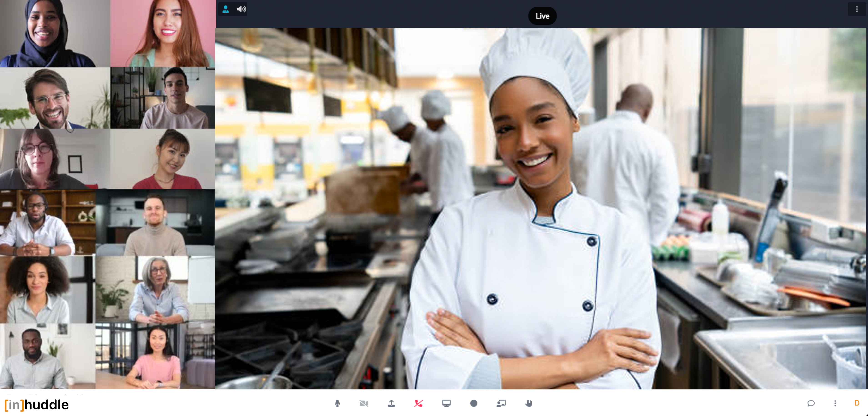Open the upload file icon
868x416 pixels.
pos(391,403)
